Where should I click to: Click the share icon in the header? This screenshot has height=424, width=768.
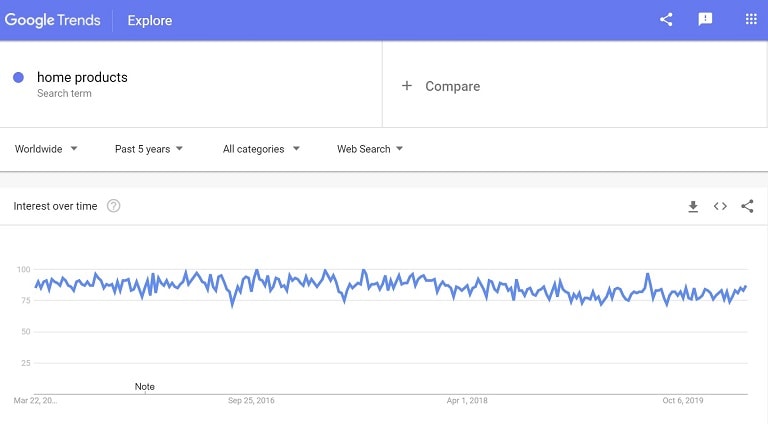[666, 20]
